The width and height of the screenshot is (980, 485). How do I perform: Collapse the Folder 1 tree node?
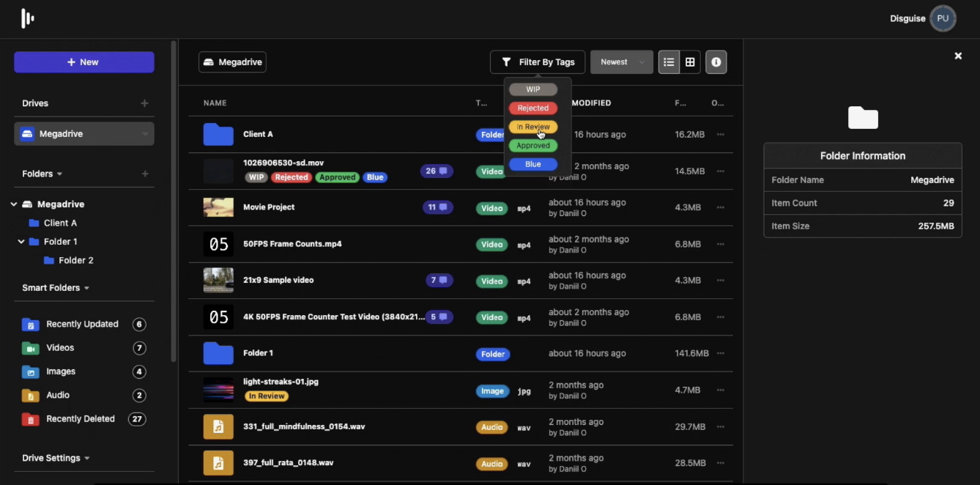coord(21,242)
